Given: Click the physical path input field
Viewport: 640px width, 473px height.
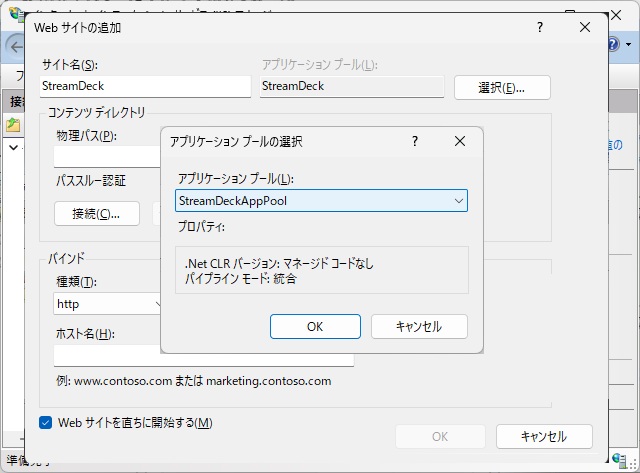Looking at the screenshot, I should (107, 157).
